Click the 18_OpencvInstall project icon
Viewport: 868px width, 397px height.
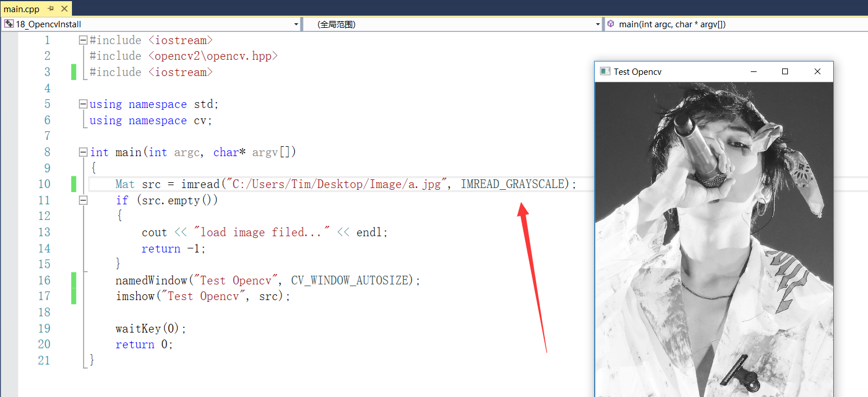pos(9,24)
